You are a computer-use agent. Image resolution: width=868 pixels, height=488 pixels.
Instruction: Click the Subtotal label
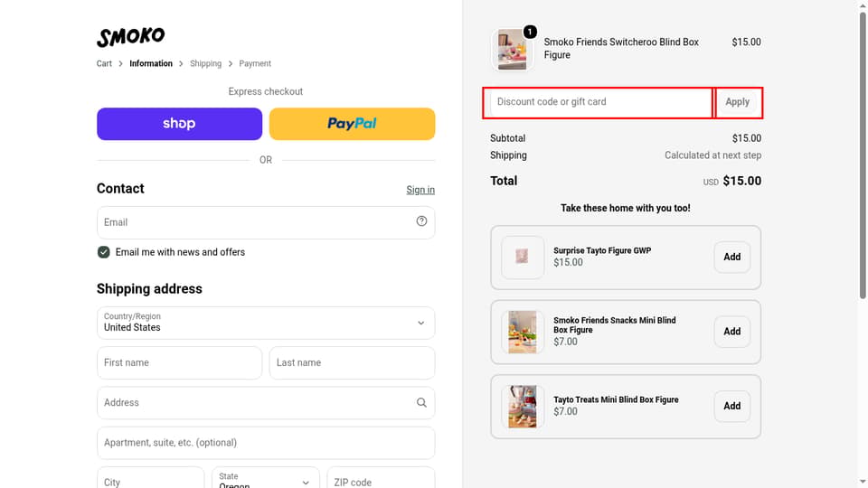pyautogui.click(x=507, y=138)
